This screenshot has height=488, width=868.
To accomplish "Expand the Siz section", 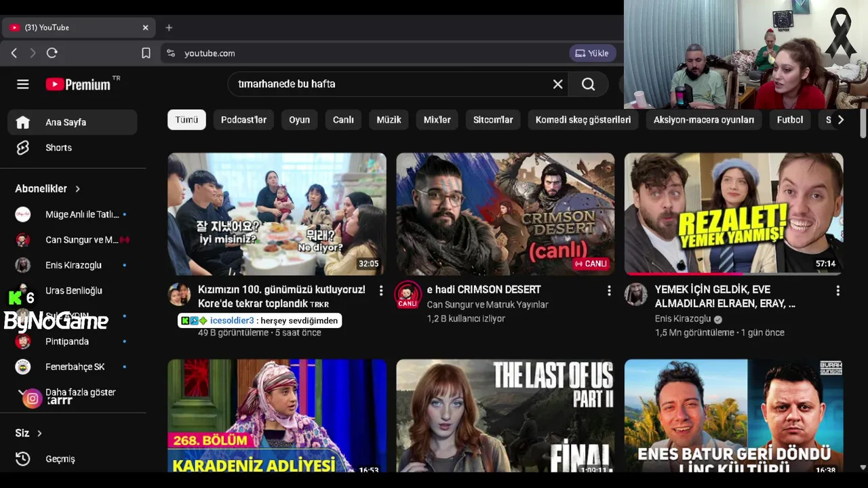I will pyautogui.click(x=28, y=433).
